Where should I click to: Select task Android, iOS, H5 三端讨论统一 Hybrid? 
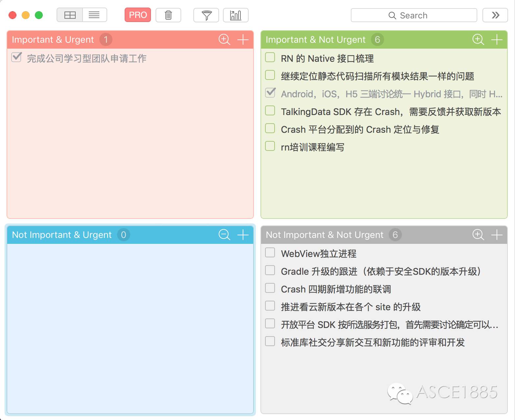pyautogui.click(x=392, y=94)
